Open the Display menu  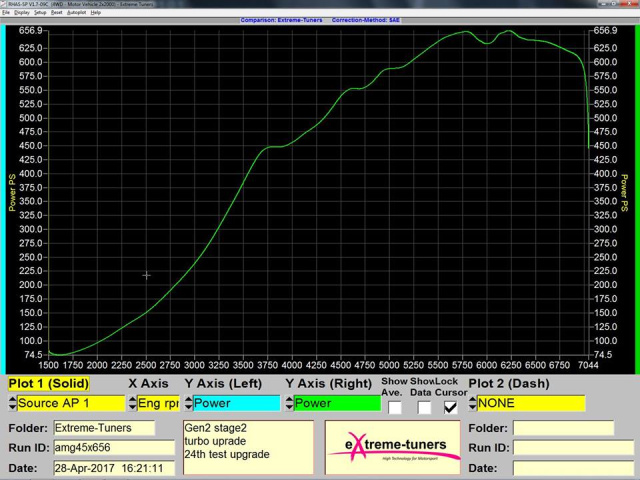[x=21, y=12]
